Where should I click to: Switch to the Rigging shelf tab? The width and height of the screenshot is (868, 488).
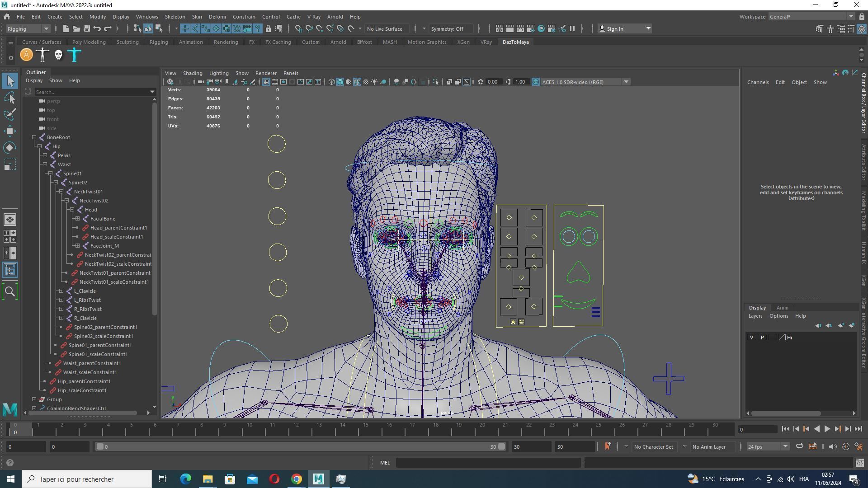coord(159,42)
